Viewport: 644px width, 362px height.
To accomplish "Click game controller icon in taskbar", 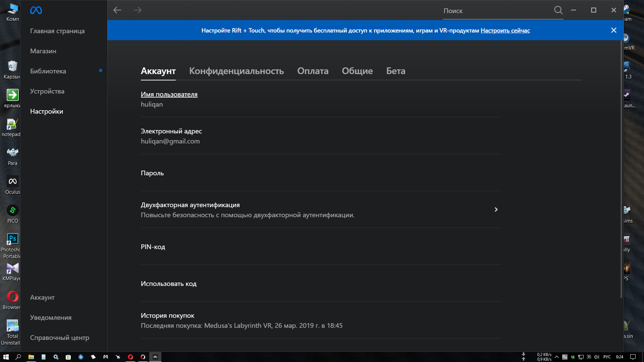I will tap(105, 357).
